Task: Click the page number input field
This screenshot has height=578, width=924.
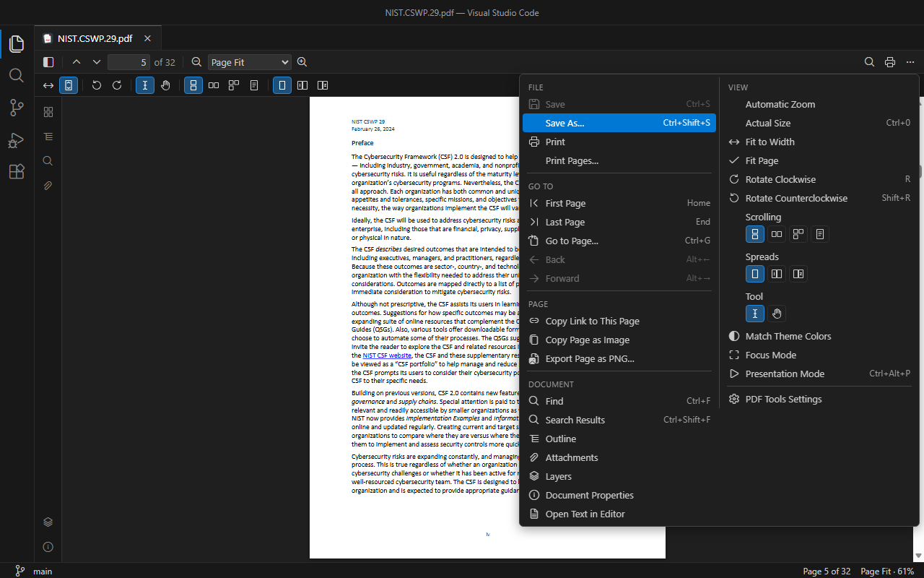Action: pyautogui.click(x=129, y=62)
